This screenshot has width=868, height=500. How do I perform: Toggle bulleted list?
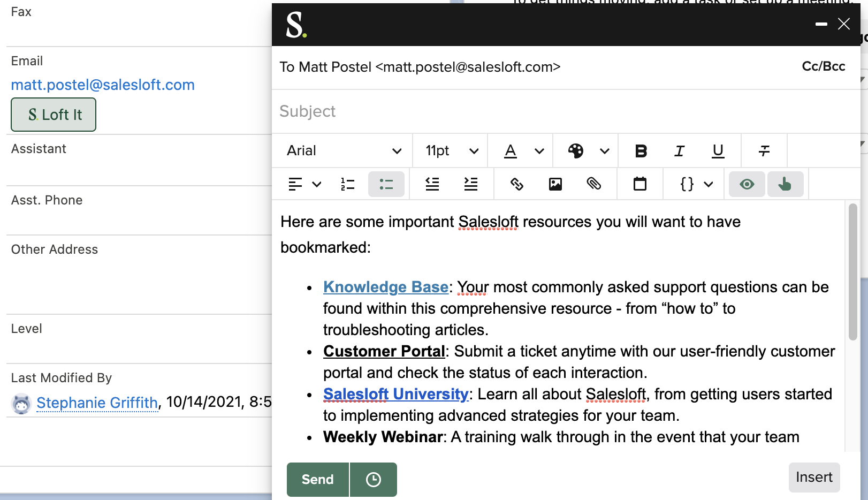[x=386, y=184]
